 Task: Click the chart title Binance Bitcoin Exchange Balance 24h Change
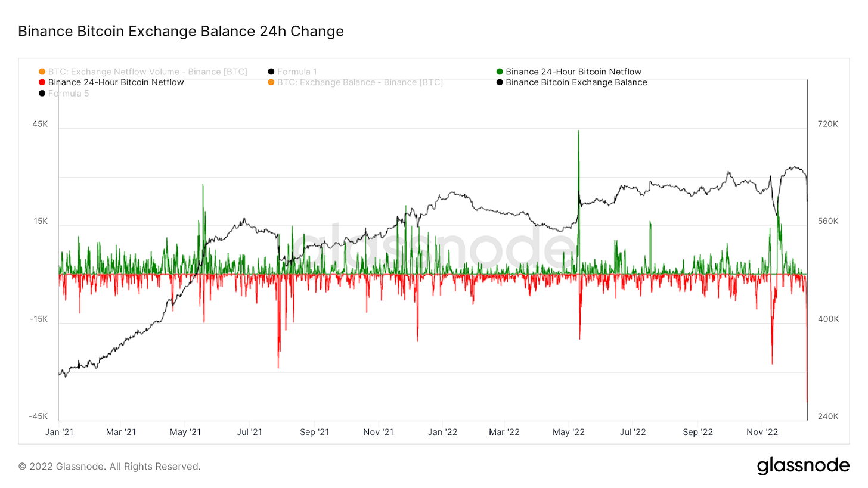click(x=181, y=31)
